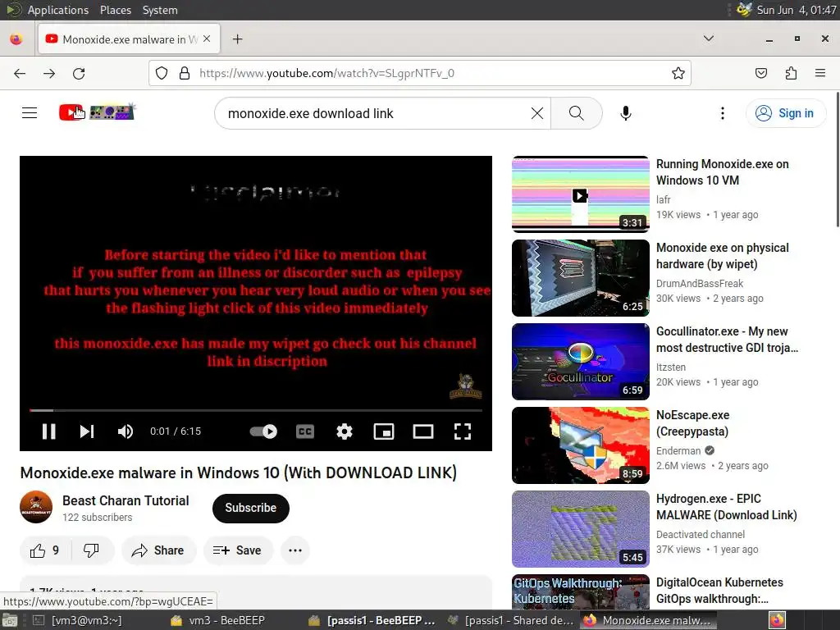Viewport: 840px width, 630px height.
Task: Enable miniplayer mode icon
Action: click(x=384, y=431)
